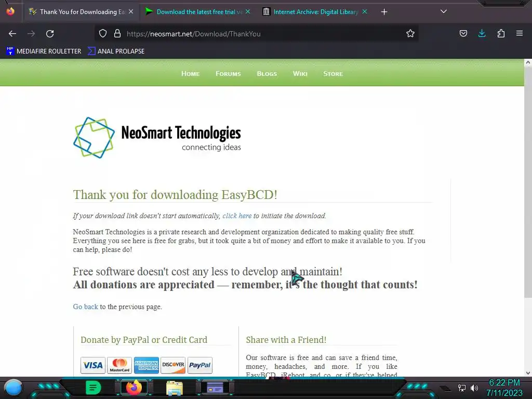Screen dimensions: 532x399
Task: Bookmark this page with the star
Action: [410, 34]
